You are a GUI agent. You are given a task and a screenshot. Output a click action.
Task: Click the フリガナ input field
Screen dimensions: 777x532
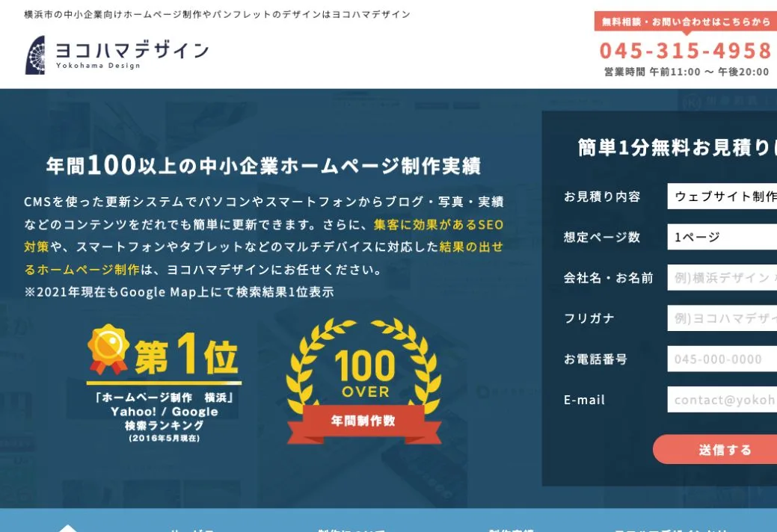tap(722, 318)
